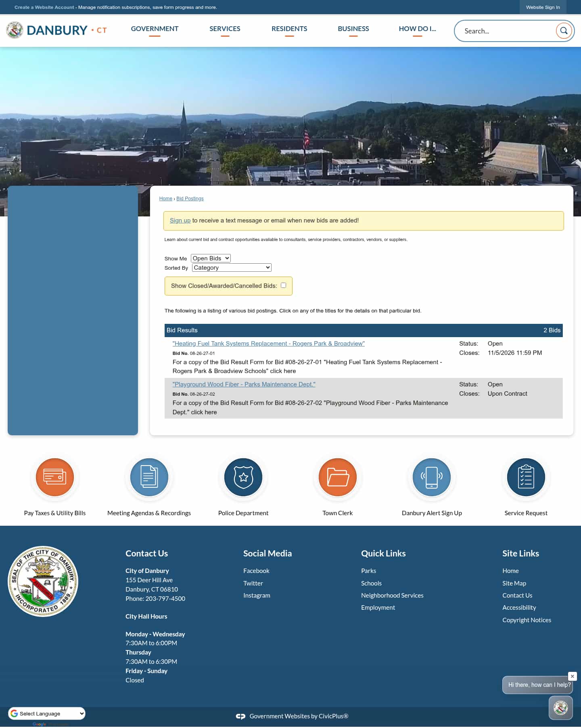
Task: Open the chatbot avatar icon
Action: (x=561, y=708)
